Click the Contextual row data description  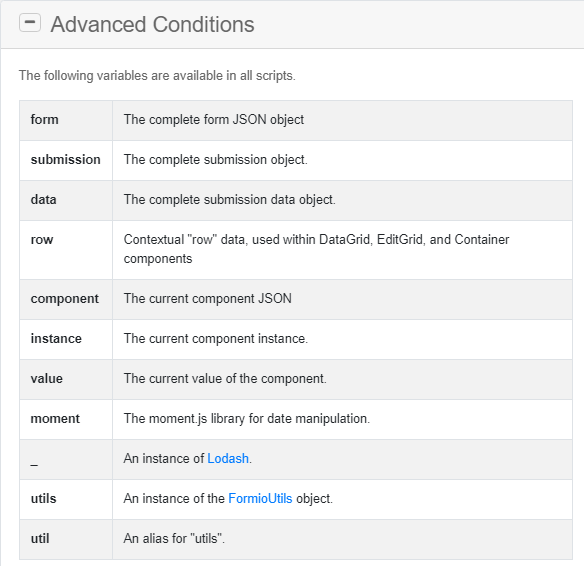(x=316, y=249)
